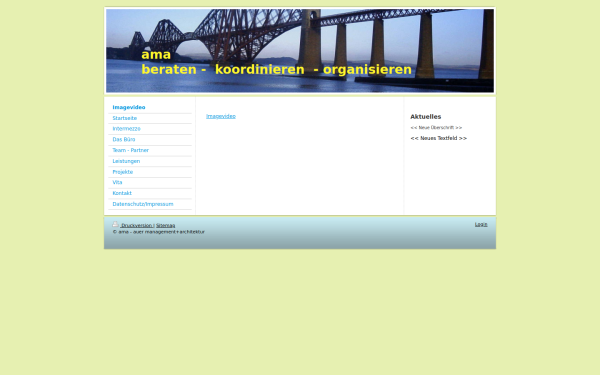
Task: Click the bridge header banner image
Action: click(x=300, y=51)
